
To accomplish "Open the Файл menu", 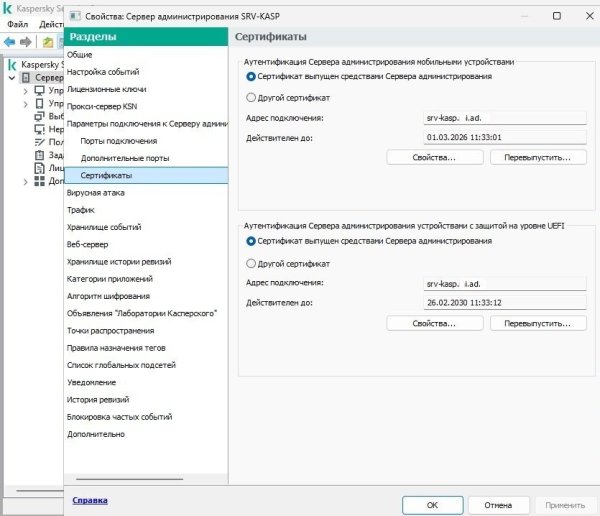I will click(x=18, y=24).
